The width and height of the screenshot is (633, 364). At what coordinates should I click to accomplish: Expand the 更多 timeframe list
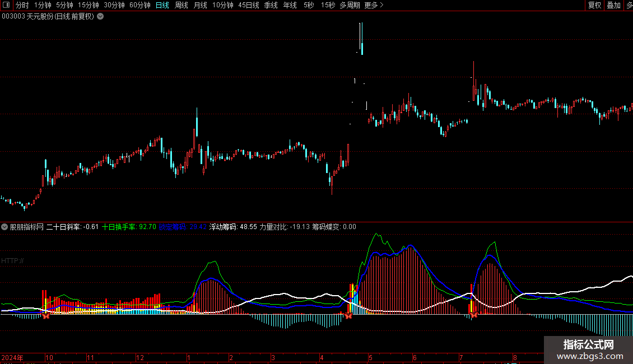(374, 5)
